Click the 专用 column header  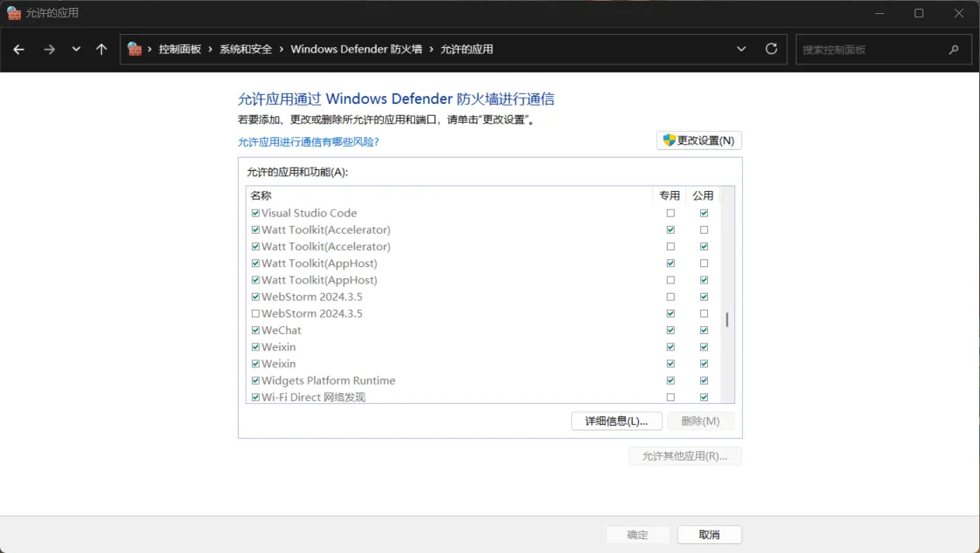click(x=670, y=195)
